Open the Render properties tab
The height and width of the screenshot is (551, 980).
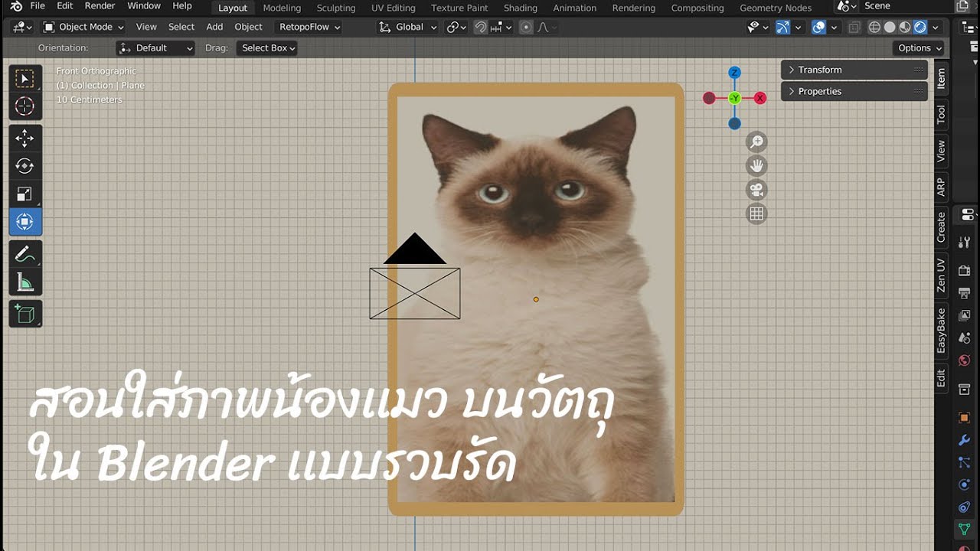point(965,270)
